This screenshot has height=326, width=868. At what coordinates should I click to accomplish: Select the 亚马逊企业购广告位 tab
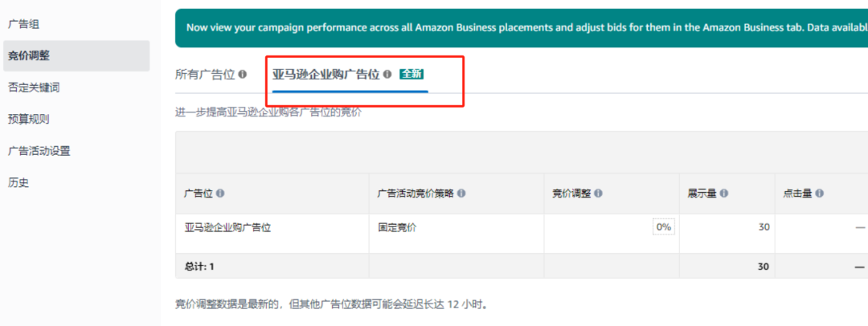coord(325,75)
